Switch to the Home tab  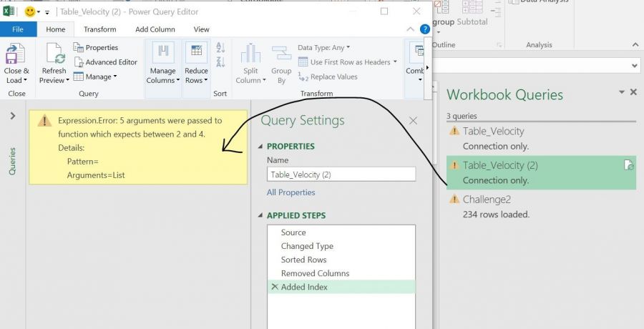(55, 29)
